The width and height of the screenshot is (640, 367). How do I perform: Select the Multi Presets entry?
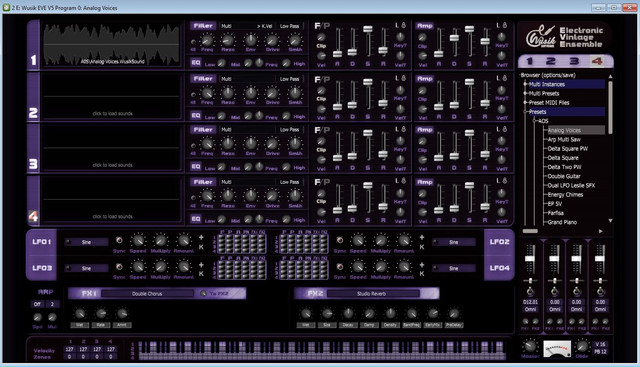point(544,93)
